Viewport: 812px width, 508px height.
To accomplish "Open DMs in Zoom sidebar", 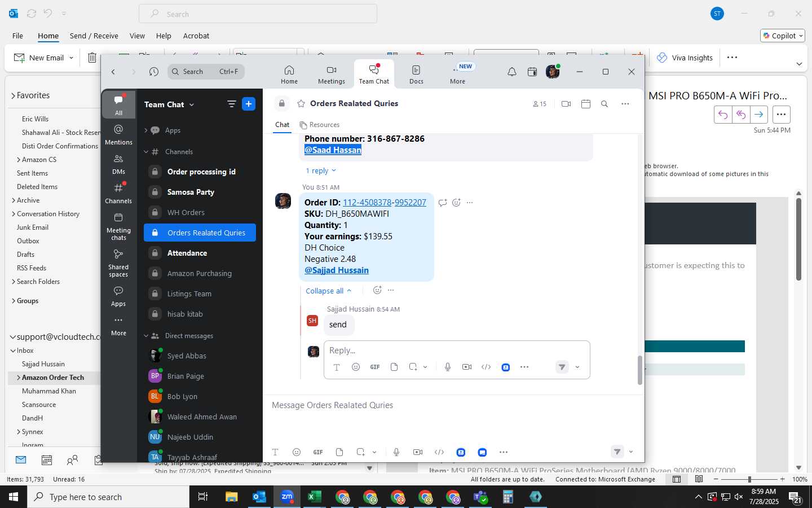I will (x=118, y=164).
